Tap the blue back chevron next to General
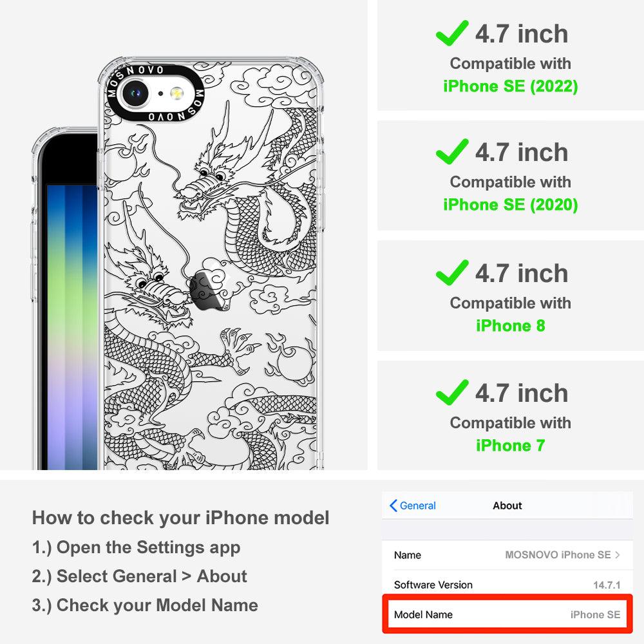This screenshot has width=644, height=644. (x=393, y=506)
